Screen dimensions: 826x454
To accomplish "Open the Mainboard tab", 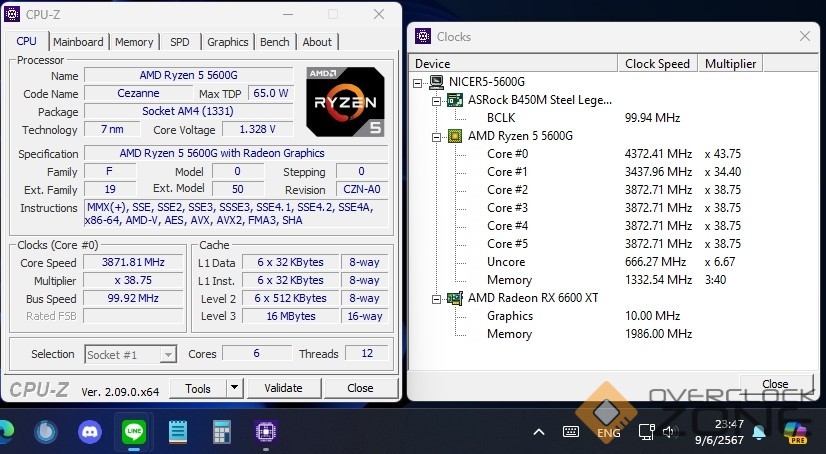I will click(78, 42).
